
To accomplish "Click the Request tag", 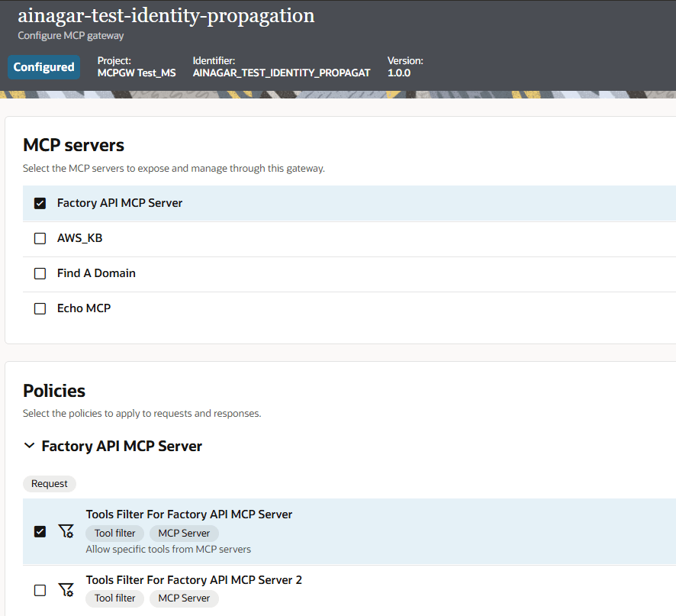I will [x=50, y=484].
